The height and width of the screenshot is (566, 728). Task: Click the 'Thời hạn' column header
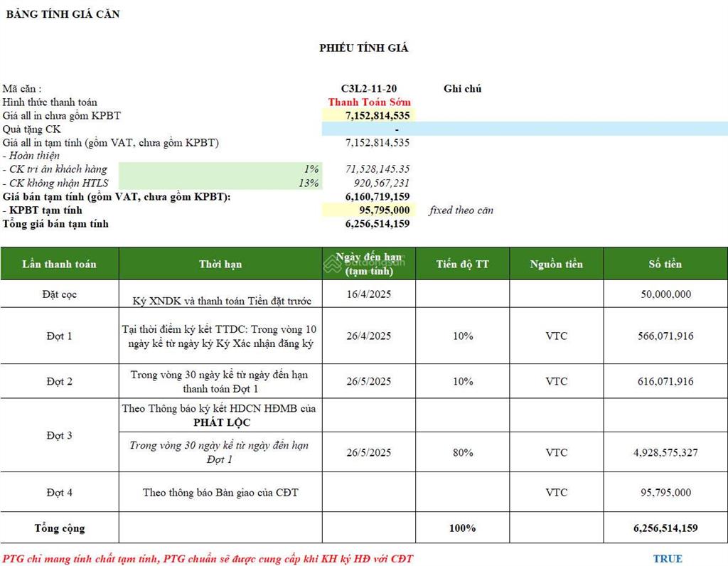tap(220, 264)
